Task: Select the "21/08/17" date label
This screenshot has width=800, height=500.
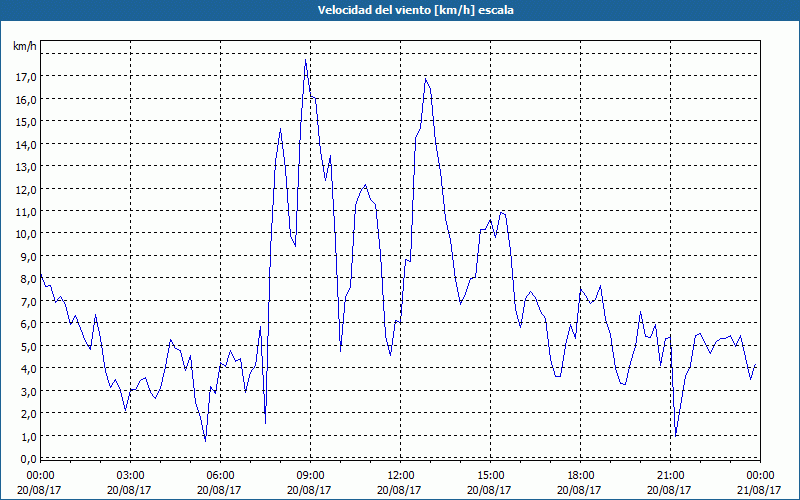Action: [760, 490]
